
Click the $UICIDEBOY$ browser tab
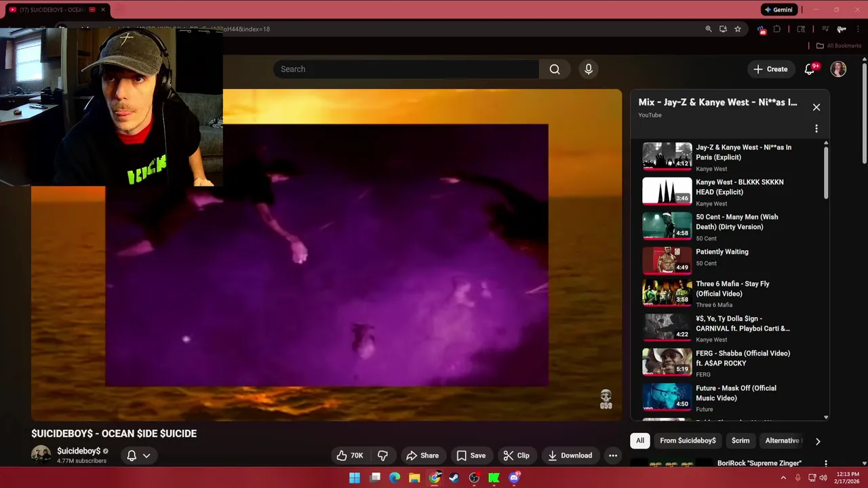(58, 9)
